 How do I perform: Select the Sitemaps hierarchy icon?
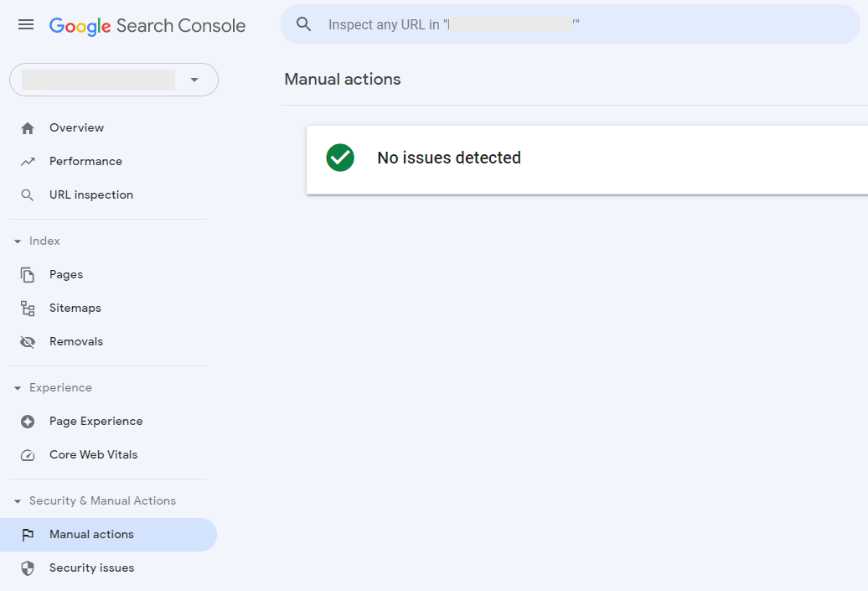pyautogui.click(x=28, y=308)
